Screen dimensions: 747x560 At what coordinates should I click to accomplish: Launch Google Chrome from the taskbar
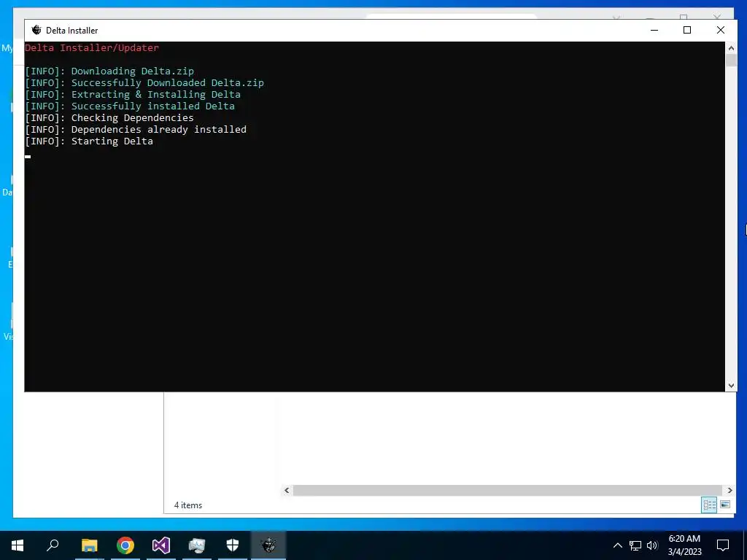125,545
